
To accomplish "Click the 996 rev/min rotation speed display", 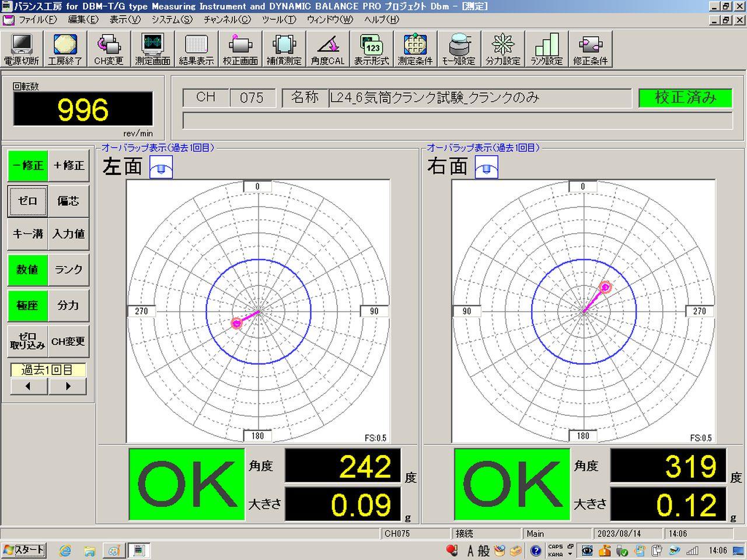I will (83, 109).
